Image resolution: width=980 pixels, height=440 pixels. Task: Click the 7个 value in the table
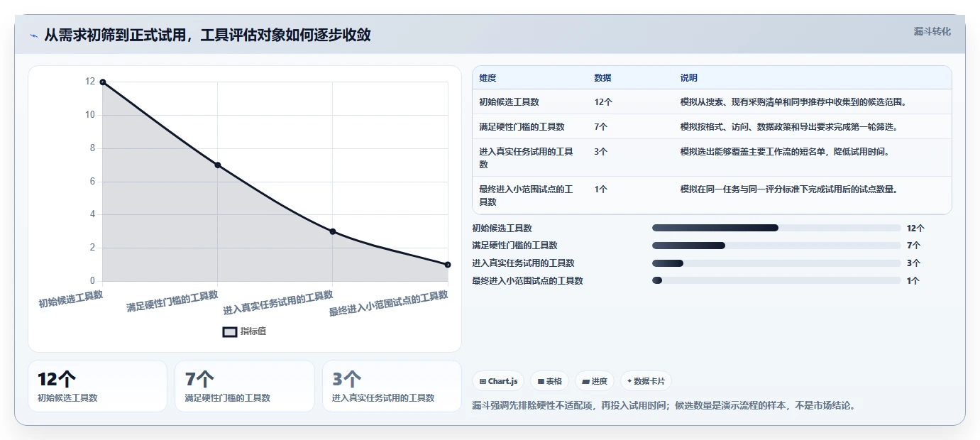point(601,127)
